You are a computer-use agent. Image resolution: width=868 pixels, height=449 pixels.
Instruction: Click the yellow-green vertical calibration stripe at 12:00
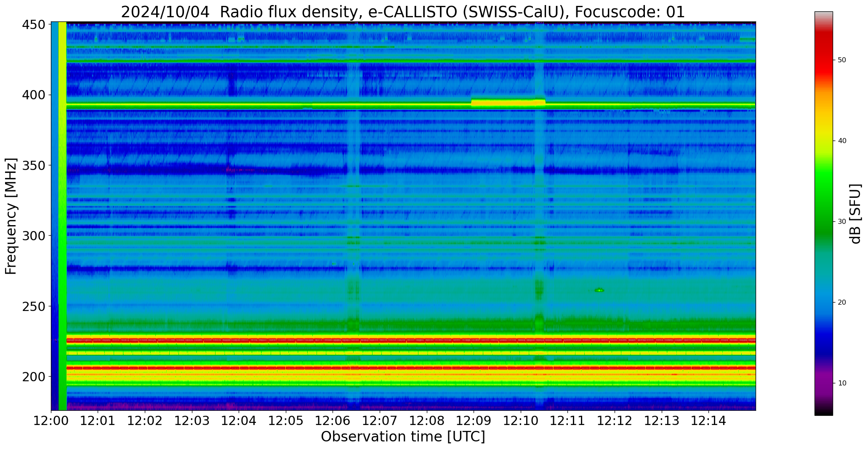pos(62,216)
